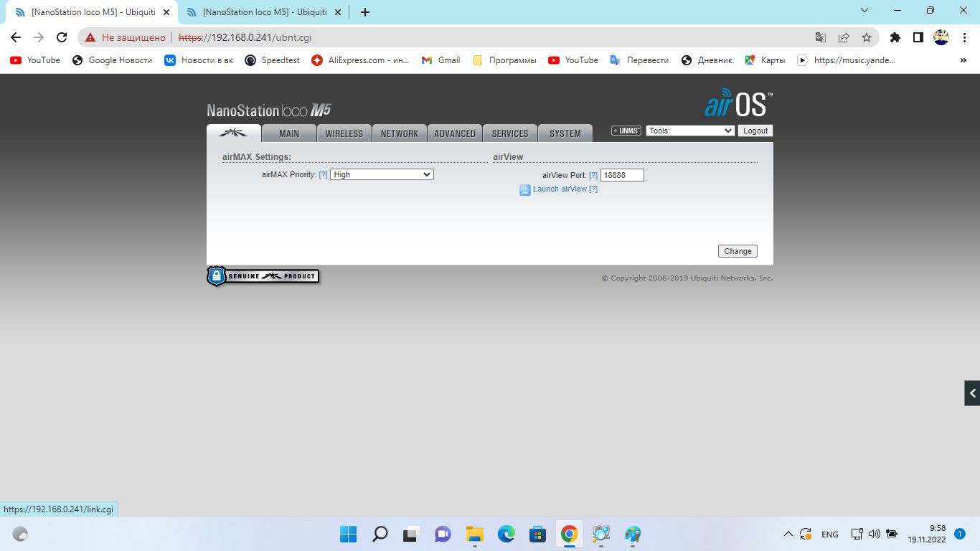This screenshot has height=551, width=980.
Task: Open the Chrome profile avatar
Action: (941, 37)
